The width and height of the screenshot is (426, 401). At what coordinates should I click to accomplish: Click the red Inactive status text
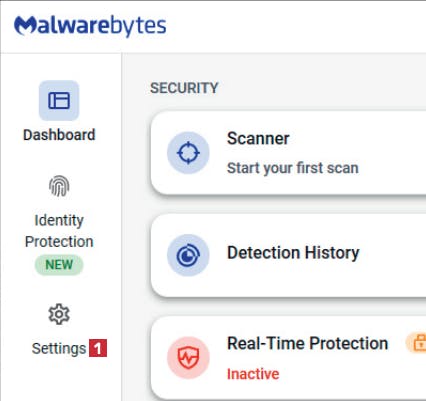pos(253,374)
